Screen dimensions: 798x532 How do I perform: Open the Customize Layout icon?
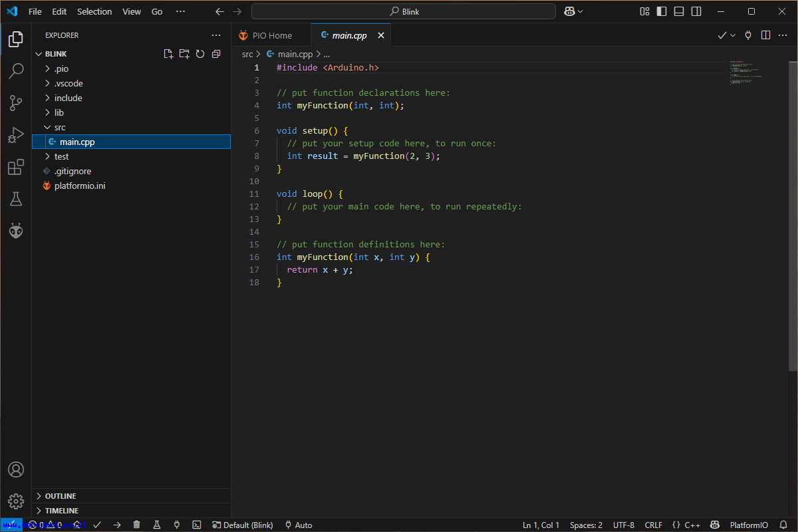[x=644, y=11]
